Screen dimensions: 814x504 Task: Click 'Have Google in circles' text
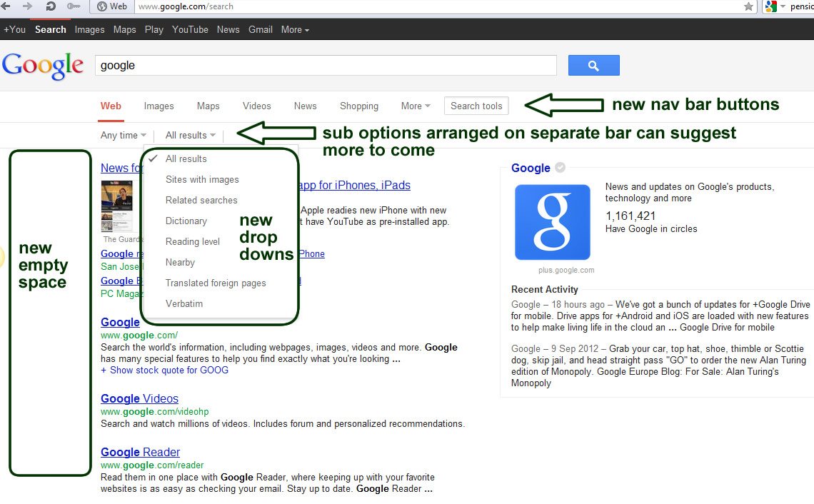(651, 229)
